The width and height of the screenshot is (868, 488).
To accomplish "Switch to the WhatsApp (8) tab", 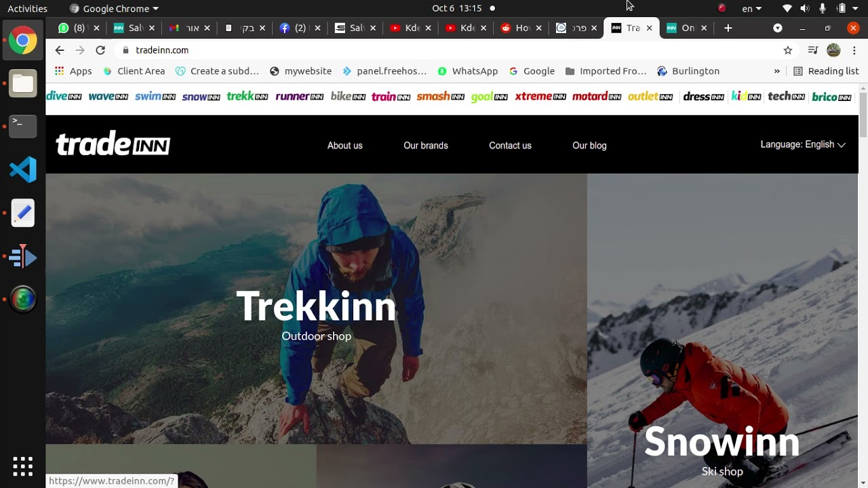I will coord(78,28).
